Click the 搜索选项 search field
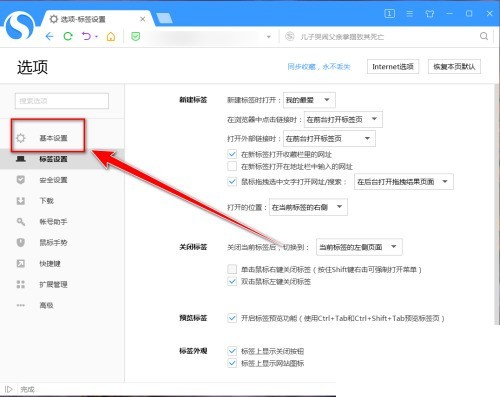The image size is (500, 397). 62,101
